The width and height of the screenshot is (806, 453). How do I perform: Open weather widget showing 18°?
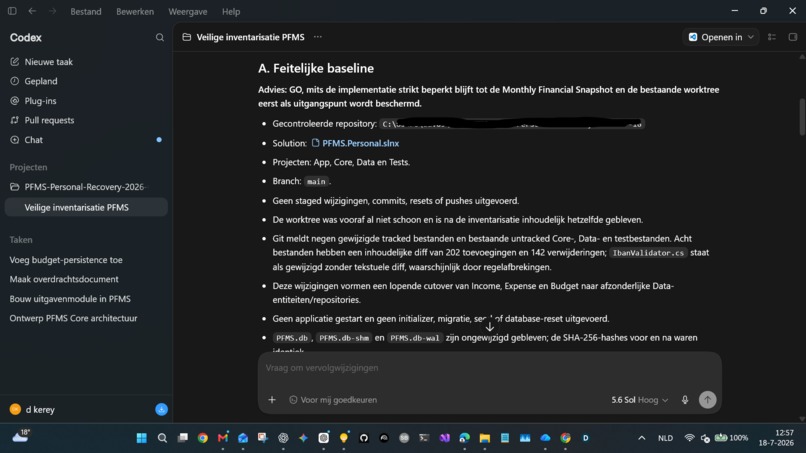(21, 437)
